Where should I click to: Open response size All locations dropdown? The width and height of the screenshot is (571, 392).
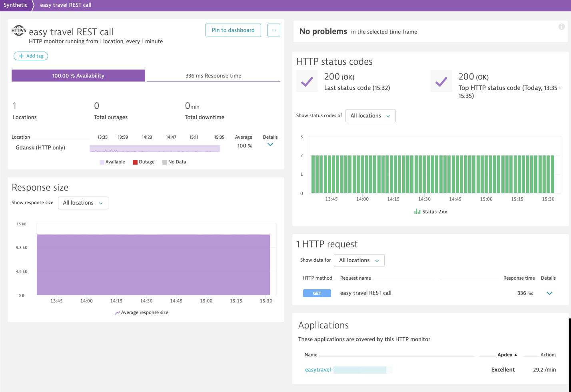[x=83, y=203]
